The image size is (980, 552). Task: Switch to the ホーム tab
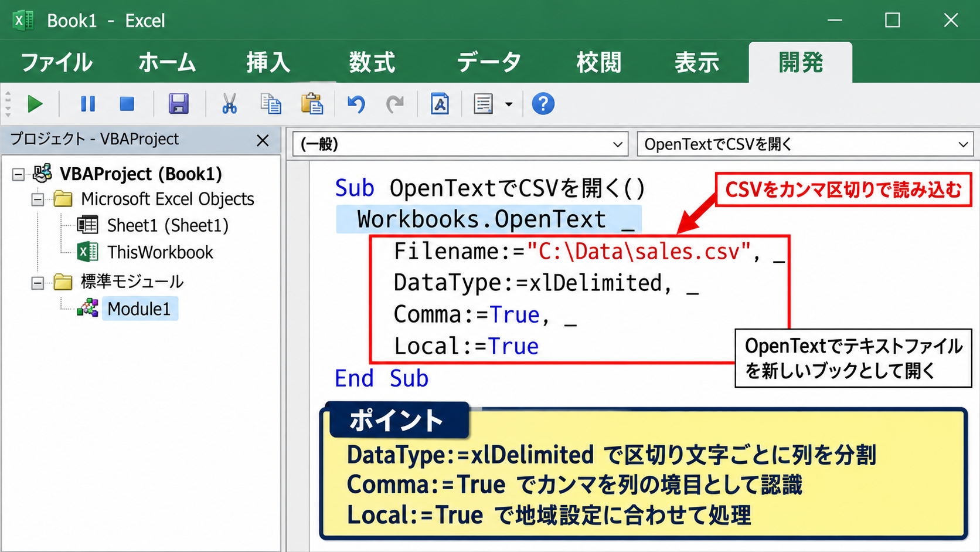167,62
